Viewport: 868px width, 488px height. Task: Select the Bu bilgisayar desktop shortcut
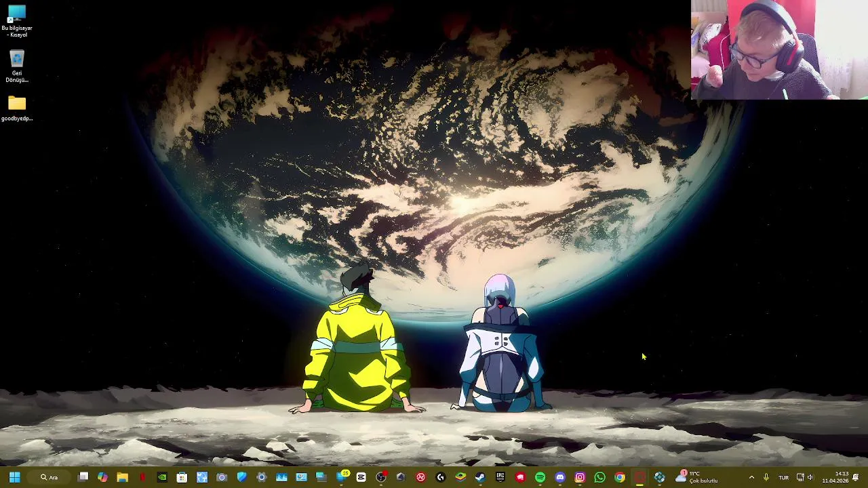pyautogui.click(x=17, y=21)
